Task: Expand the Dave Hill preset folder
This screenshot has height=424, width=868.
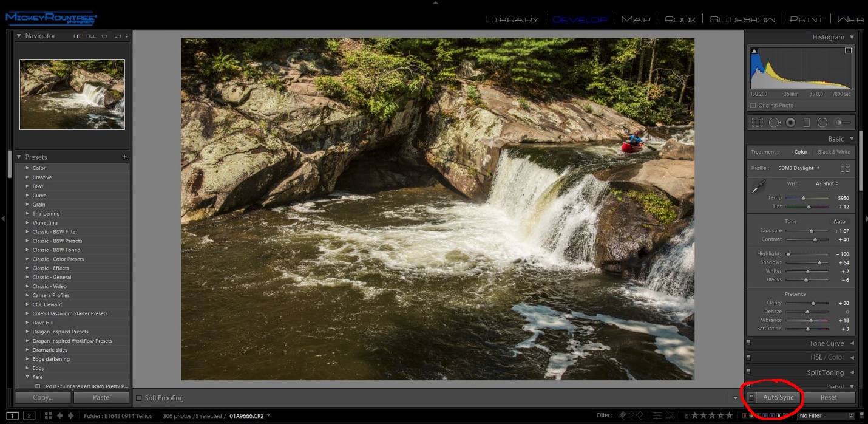Action: coord(27,323)
